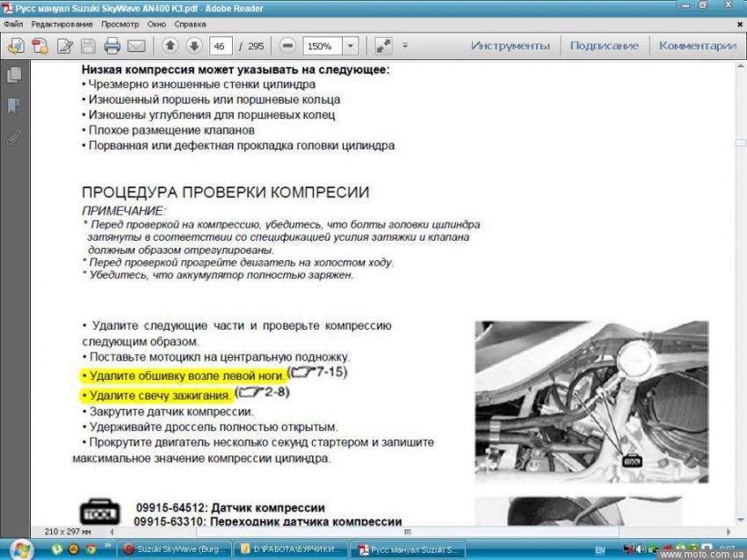Viewport: 747px width, 560px height.
Task: Click the line Плохое размещение клапанов
Action: point(168,130)
